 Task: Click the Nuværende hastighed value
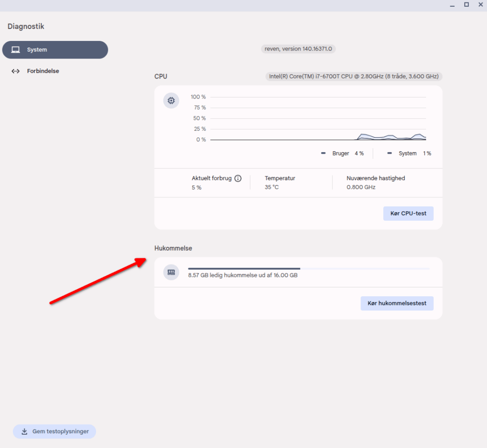[361, 187]
